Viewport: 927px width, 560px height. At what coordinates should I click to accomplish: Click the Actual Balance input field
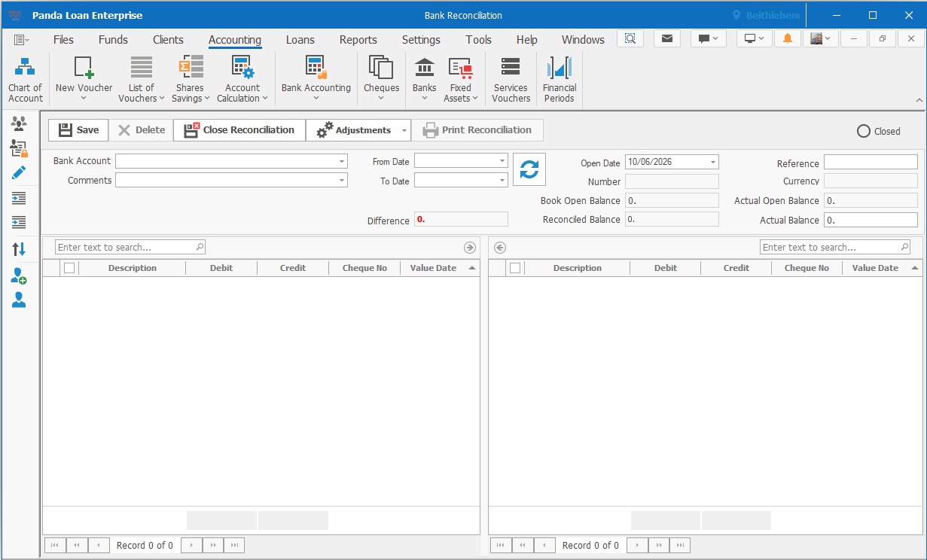pos(871,220)
